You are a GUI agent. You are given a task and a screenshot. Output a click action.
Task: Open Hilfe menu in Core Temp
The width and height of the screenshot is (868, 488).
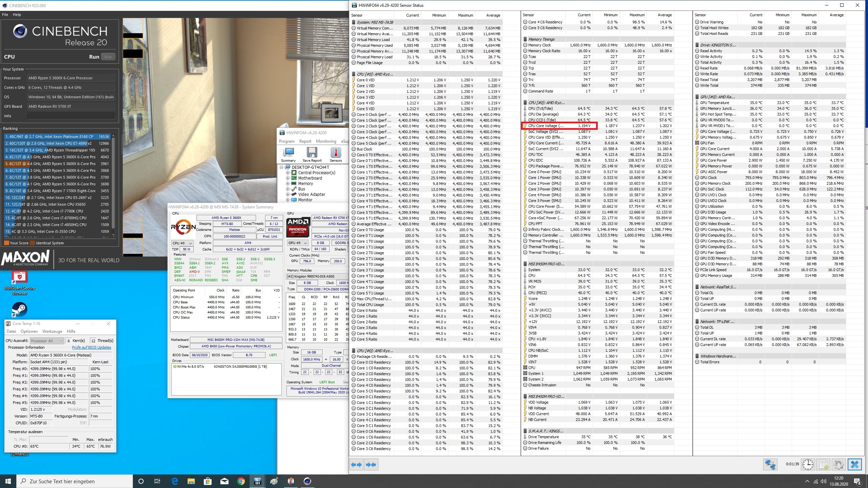tap(71, 331)
